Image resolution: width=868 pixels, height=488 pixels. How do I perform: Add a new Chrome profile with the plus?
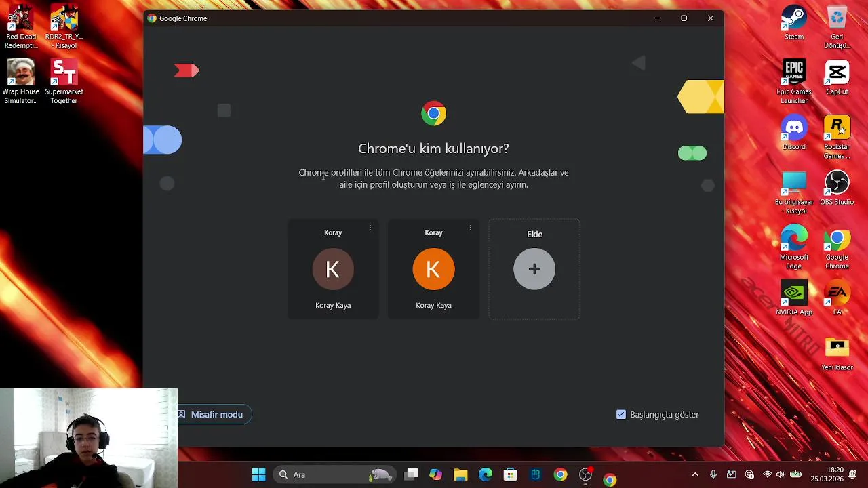tap(534, 269)
